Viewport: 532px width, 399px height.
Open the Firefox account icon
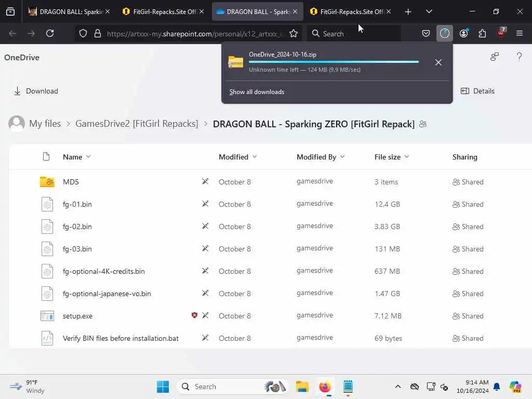[x=463, y=33]
